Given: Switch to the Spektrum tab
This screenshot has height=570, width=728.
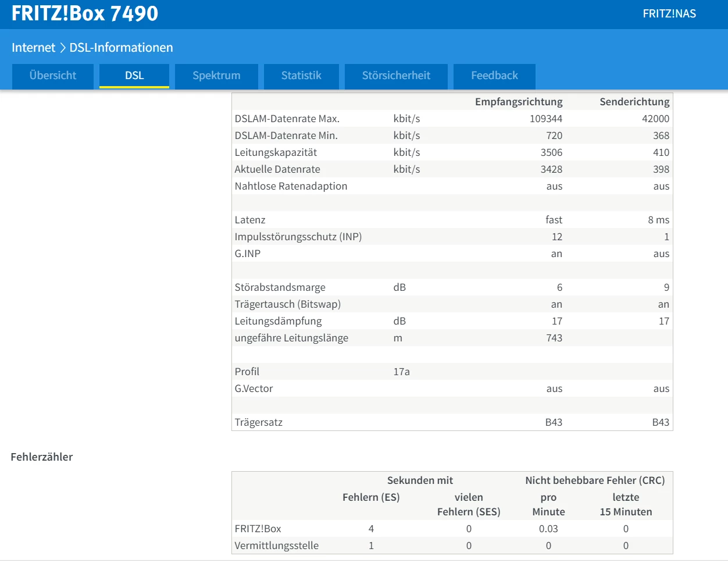Looking at the screenshot, I should [x=216, y=76].
